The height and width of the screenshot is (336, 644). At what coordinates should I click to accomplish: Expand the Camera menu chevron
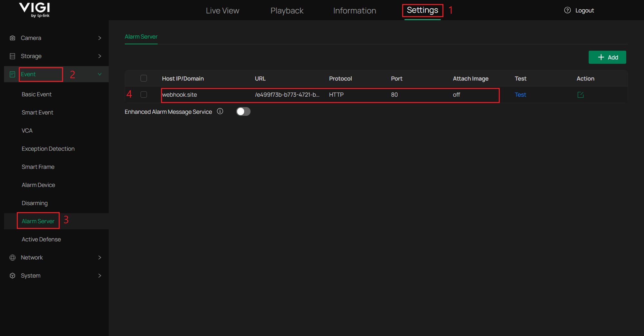(x=100, y=38)
